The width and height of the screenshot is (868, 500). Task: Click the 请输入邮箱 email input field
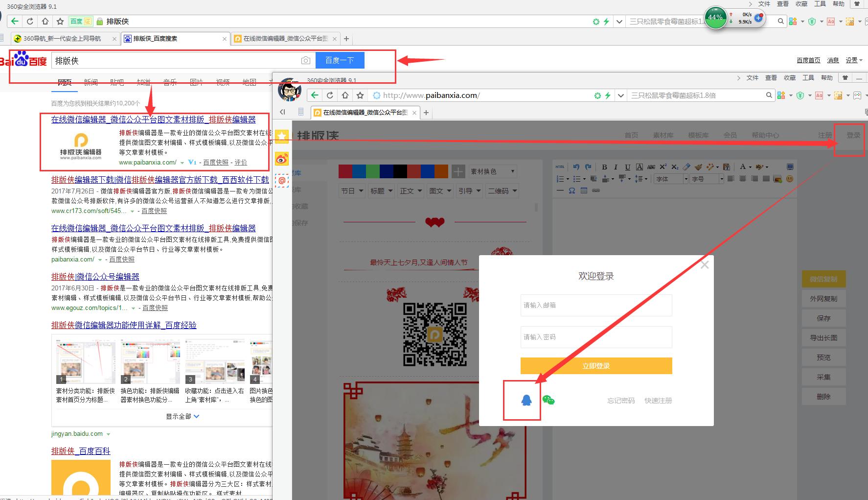[596, 305]
